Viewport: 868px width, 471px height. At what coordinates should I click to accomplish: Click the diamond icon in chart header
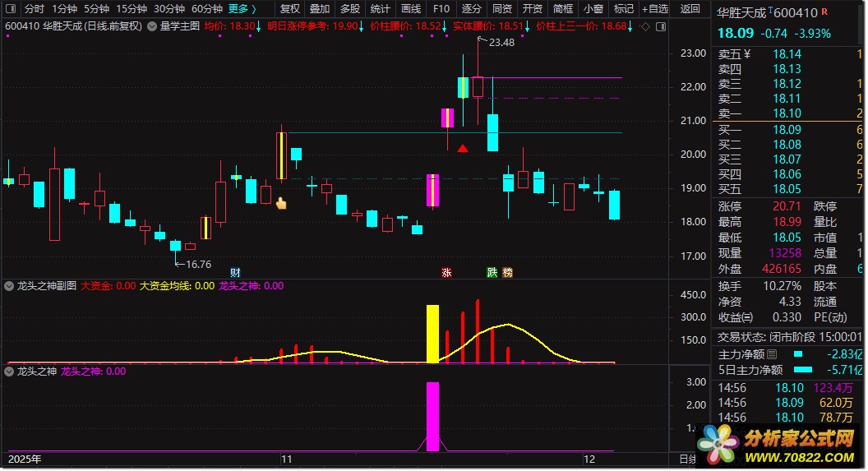[x=645, y=26]
